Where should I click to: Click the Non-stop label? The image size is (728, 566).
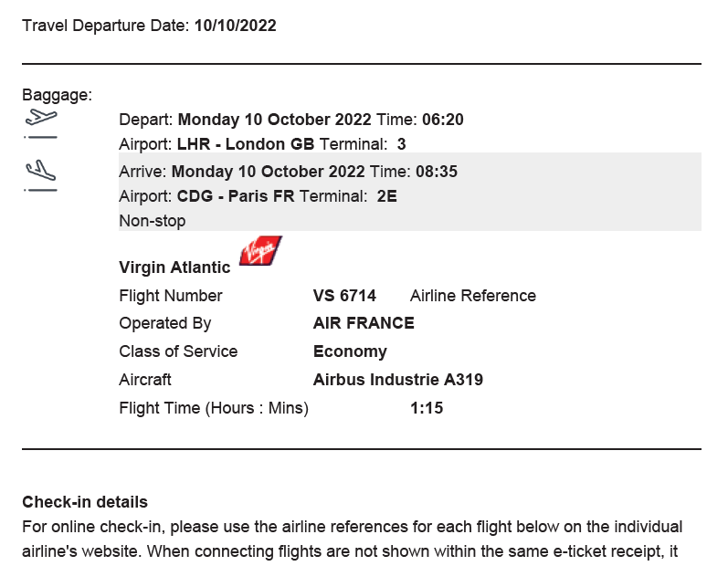click(153, 220)
